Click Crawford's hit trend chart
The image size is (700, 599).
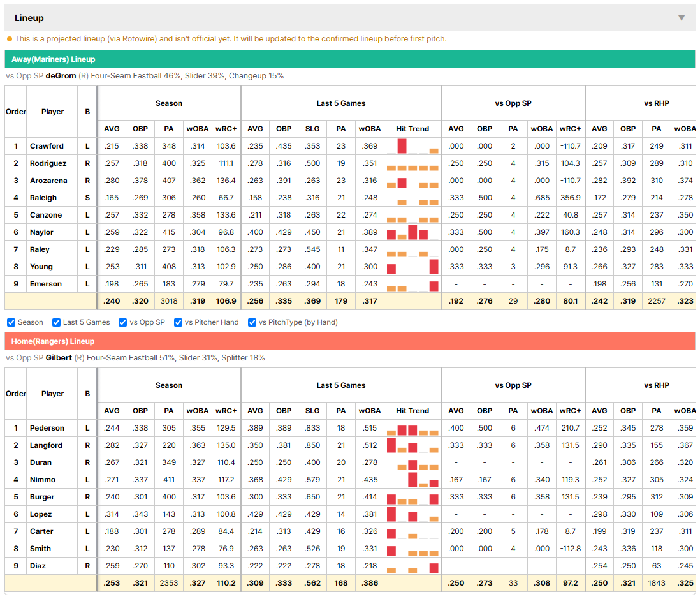tap(412, 146)
